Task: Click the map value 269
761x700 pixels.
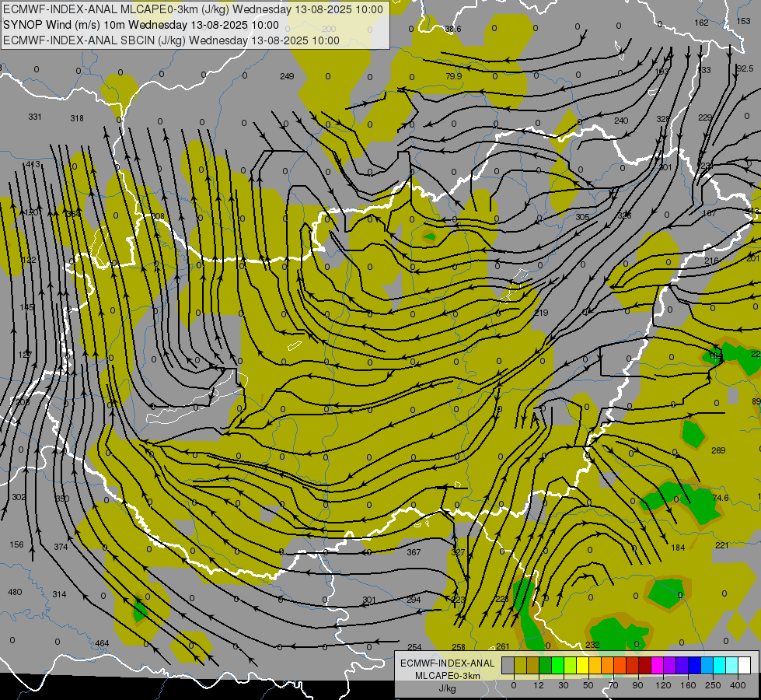Action: tap(718, 450)
